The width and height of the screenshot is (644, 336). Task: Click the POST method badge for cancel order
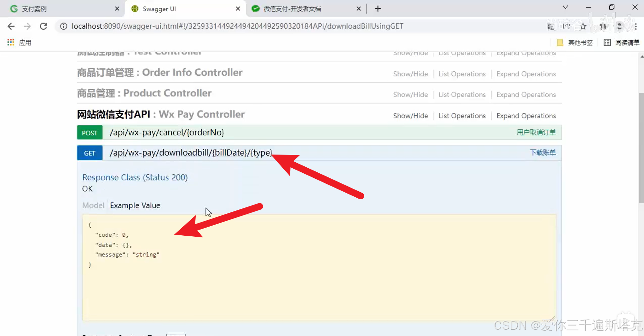90,133
